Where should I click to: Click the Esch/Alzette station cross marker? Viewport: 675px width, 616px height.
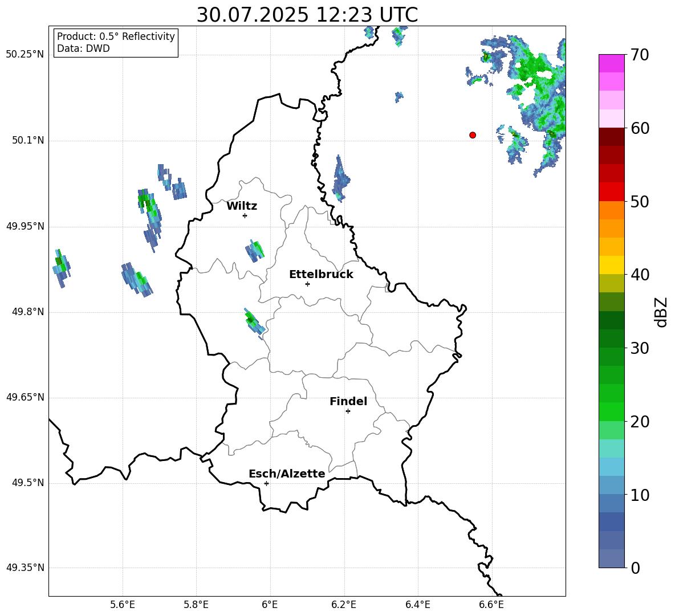[266, 483]
